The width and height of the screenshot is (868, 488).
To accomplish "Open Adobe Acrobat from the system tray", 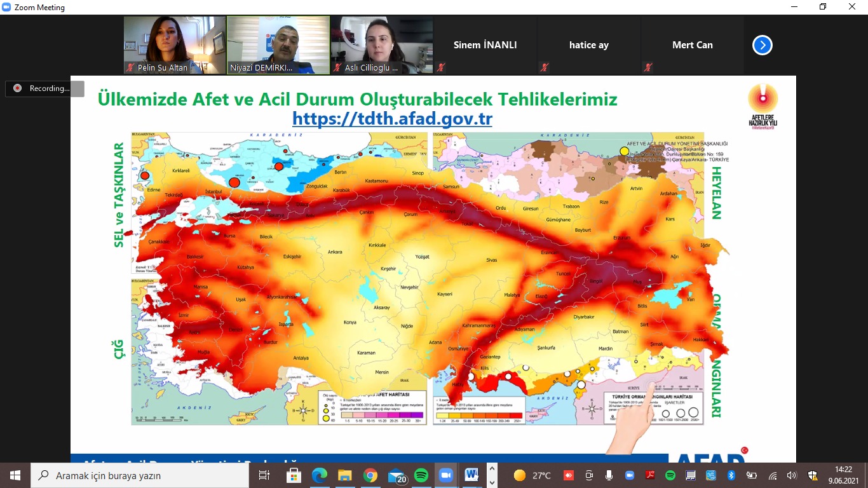I will 649,475.
